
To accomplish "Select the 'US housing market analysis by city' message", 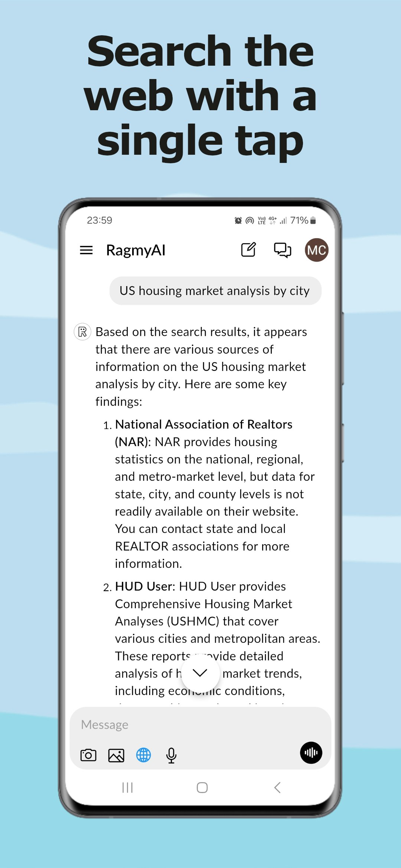I will pyautogui.click(x=215, y=291).
